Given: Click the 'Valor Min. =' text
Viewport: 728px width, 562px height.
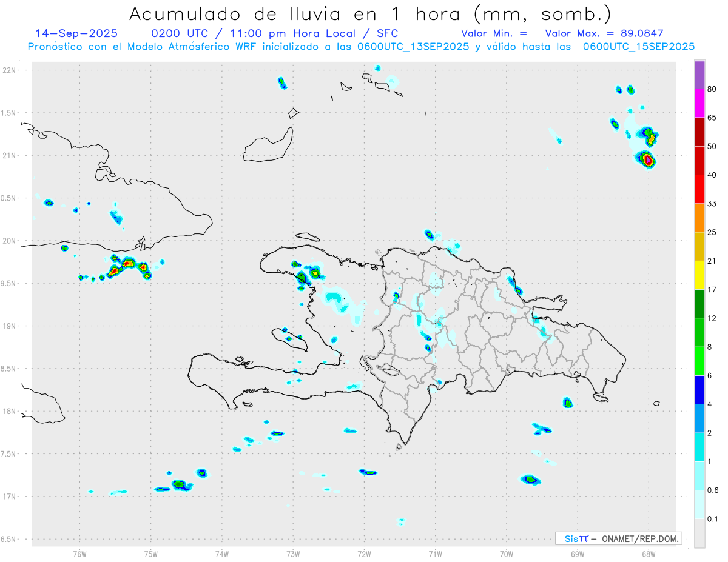Looking at the screenshot, I should 494,33.
